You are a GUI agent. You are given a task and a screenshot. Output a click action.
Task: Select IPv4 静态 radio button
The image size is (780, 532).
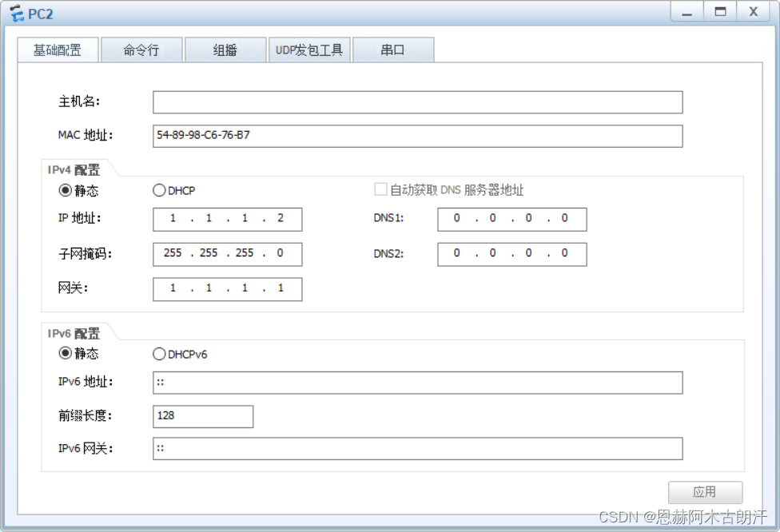pyautogui.click(x=66, y=190)
